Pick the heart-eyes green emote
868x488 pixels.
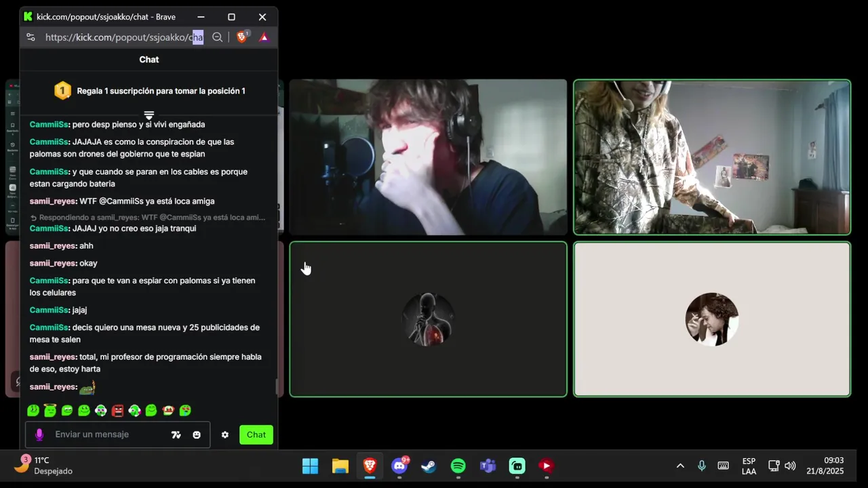point(185,410)
